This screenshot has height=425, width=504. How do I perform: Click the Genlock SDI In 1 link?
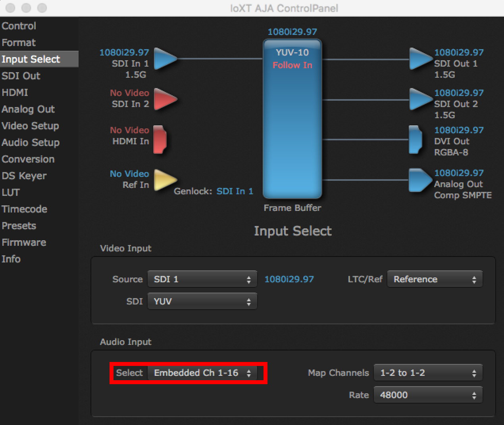pyautogui.click(x=235, y=191)
